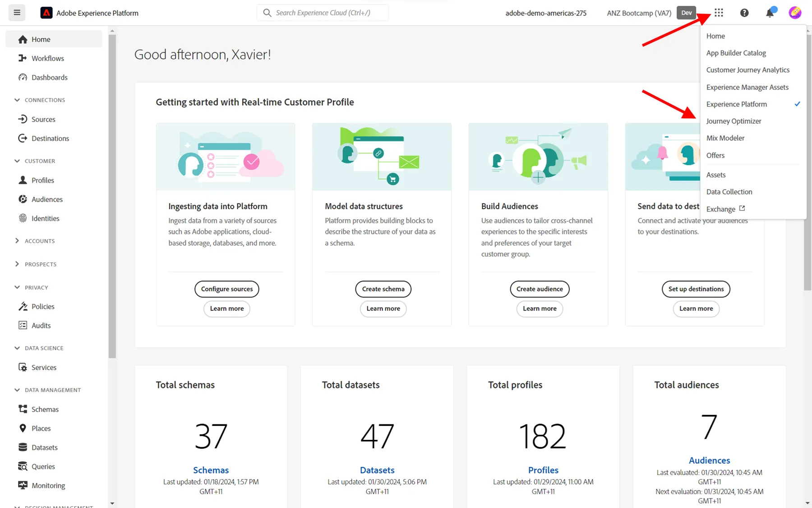Click the search magnifier icon
Image resolution: width=812 pixels, height=508 pixels.
coord(267,13)
